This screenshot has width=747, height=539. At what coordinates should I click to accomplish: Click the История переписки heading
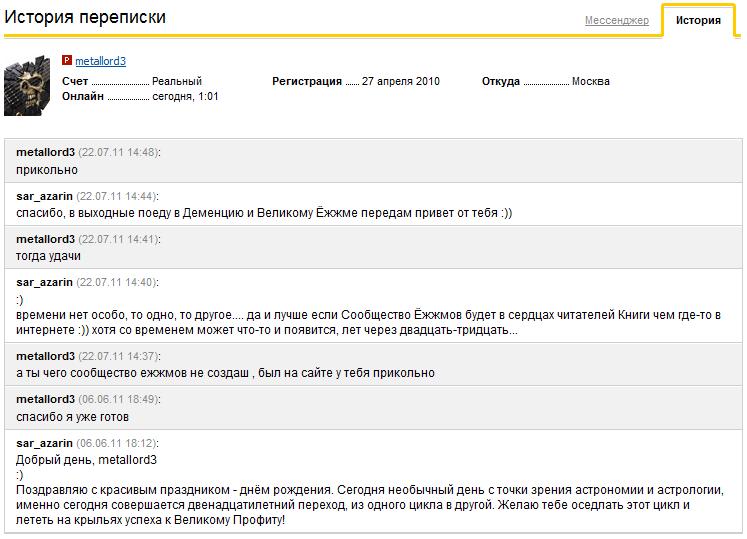click(x=85, y=17)
